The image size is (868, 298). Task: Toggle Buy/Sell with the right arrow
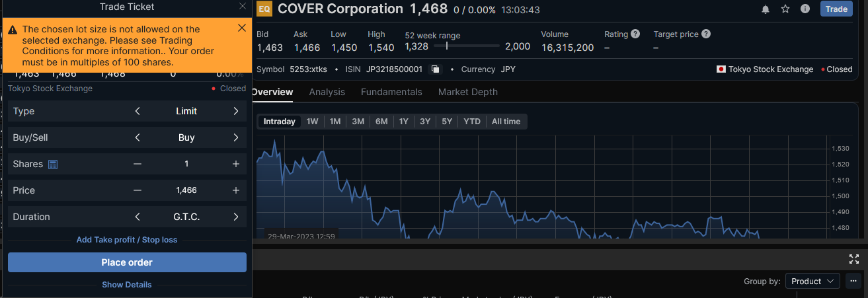(x=236, y=137)
